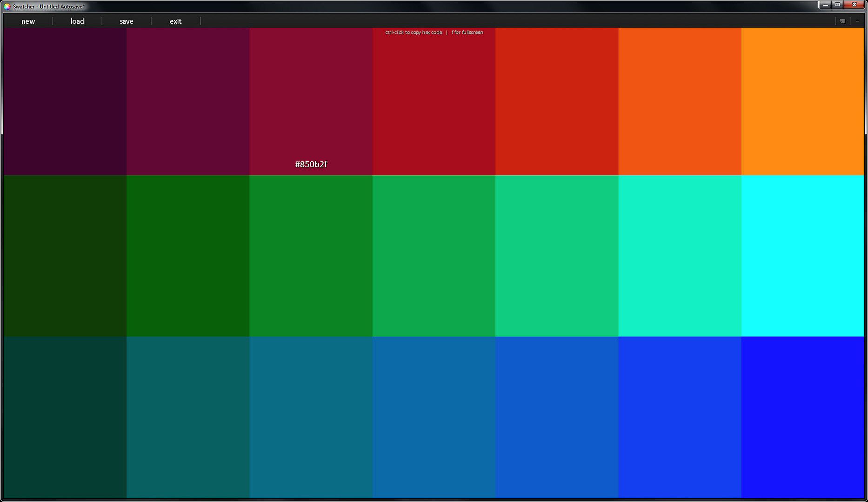The image size is (868, 502).
Task: Close the Swatcher window with the red X
Action: [x=855, y=5]
